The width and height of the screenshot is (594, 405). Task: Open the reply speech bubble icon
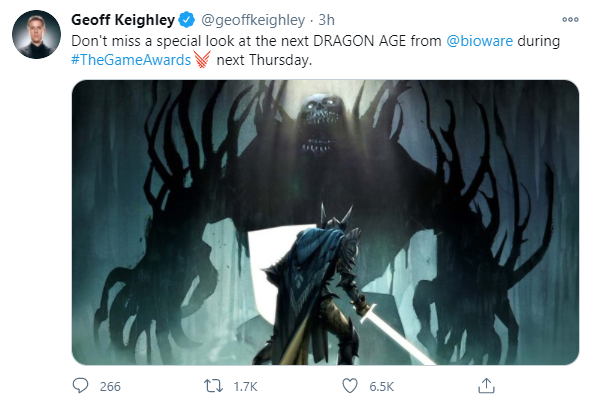point(80,386)
